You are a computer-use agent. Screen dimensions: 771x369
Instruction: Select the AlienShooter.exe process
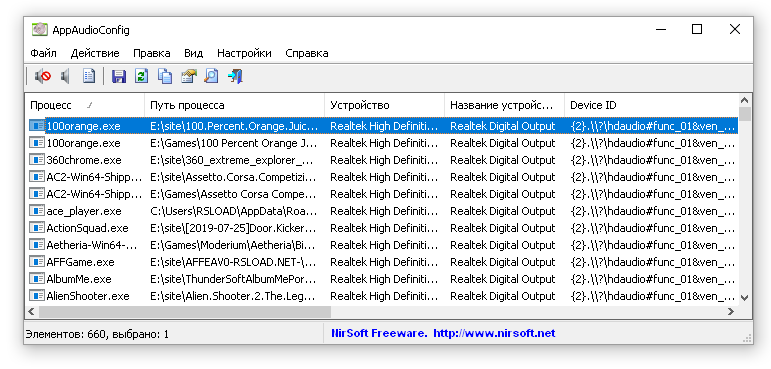88,296
